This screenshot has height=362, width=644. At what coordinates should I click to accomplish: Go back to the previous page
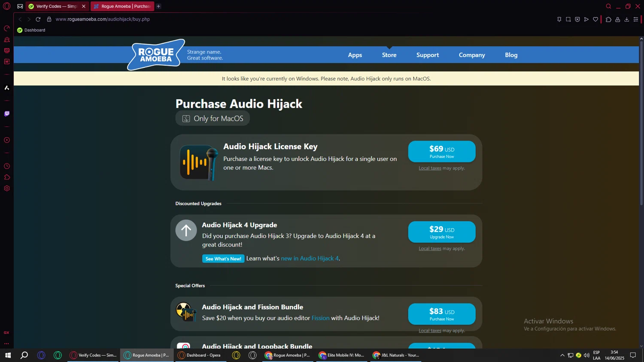click(x=20, y=19)
